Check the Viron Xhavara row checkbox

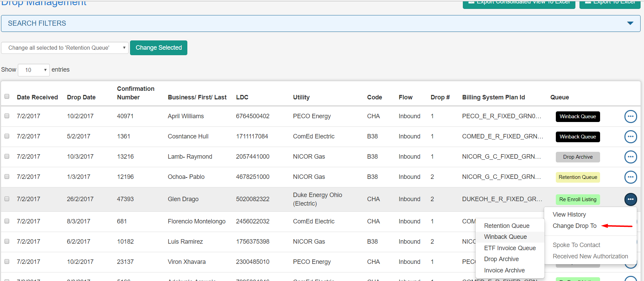pyautogui.click(x=7, y=261)
